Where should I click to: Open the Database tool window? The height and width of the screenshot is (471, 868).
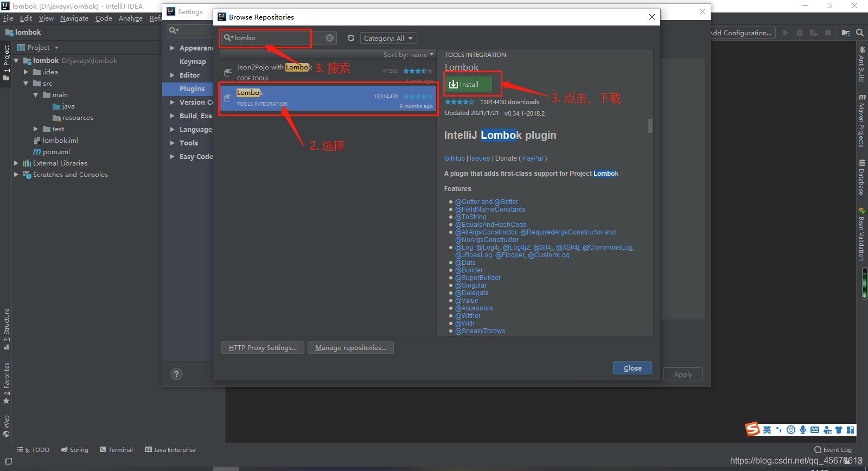point(861,177)
